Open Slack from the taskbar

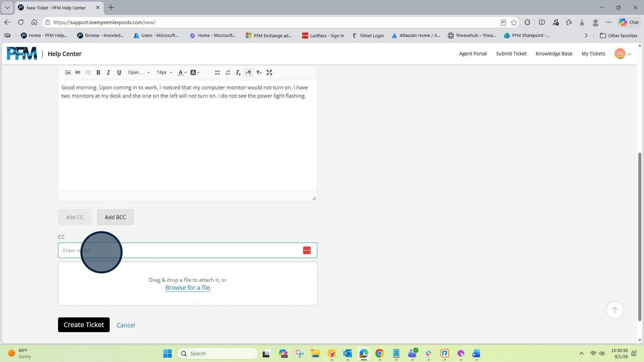coord(428,353)
